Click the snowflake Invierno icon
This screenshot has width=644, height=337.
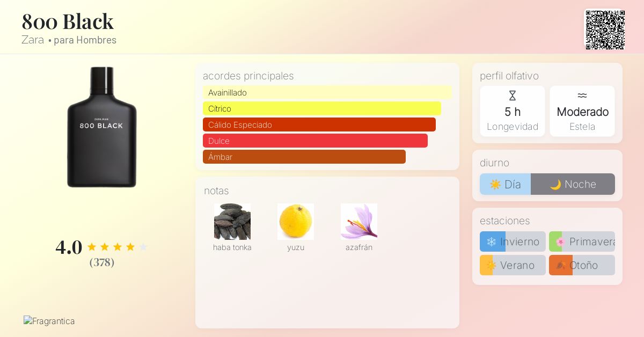pyautogui.click(x=491, y=242)
